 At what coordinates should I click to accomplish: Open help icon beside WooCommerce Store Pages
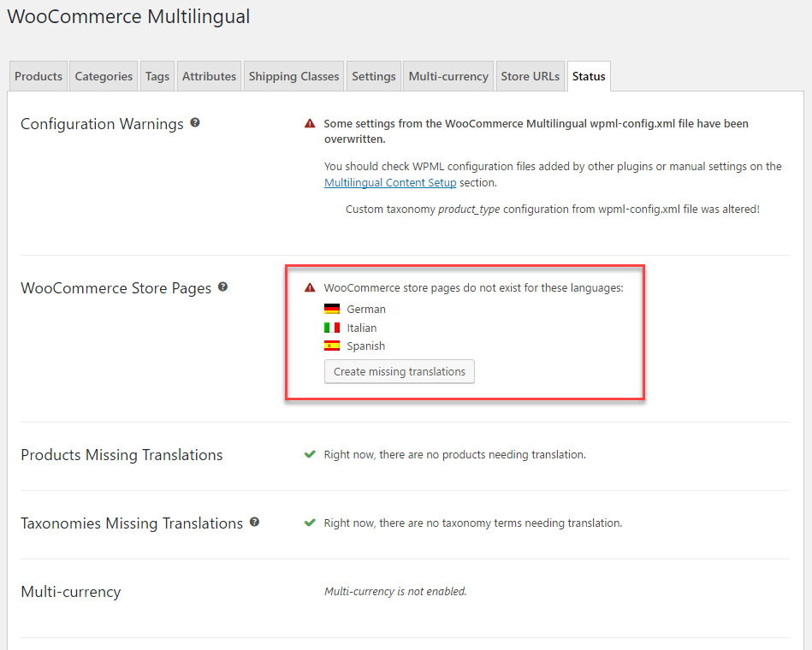(x=222, y=287)
